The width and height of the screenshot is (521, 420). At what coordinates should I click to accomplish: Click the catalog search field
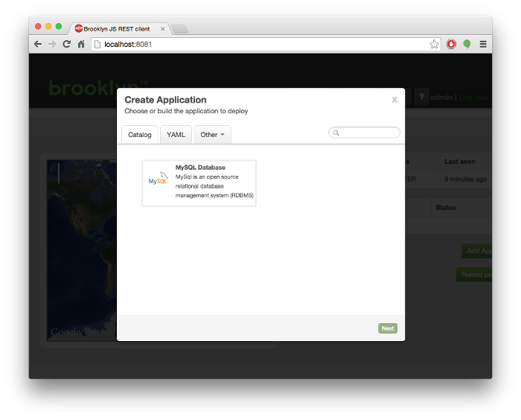point(368,133)
